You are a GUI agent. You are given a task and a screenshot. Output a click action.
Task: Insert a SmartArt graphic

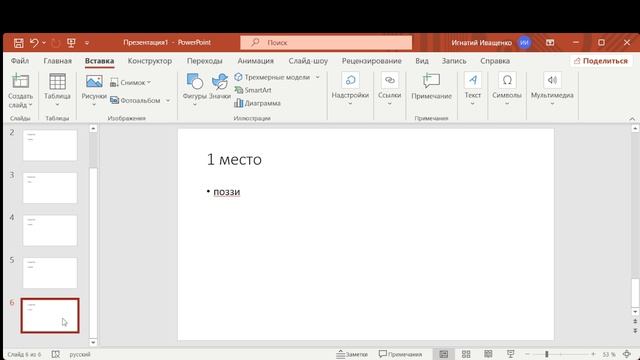coord(253,90)
